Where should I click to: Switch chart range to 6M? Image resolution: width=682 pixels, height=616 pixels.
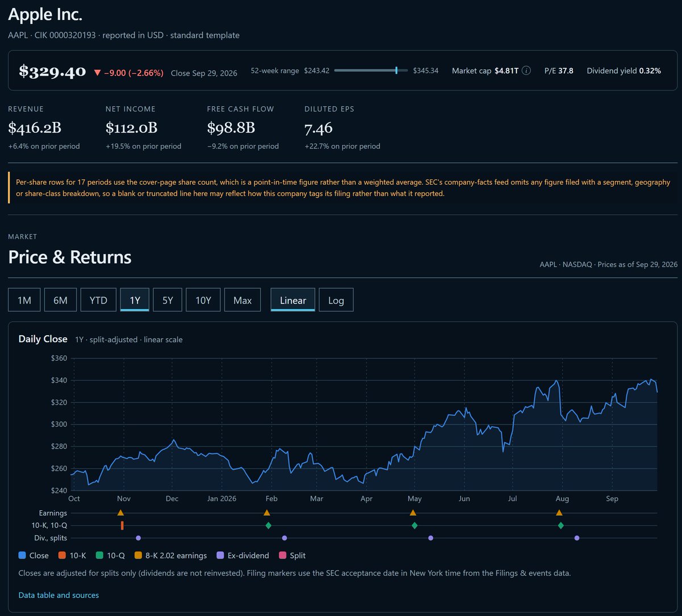click(x=60, y=300)
